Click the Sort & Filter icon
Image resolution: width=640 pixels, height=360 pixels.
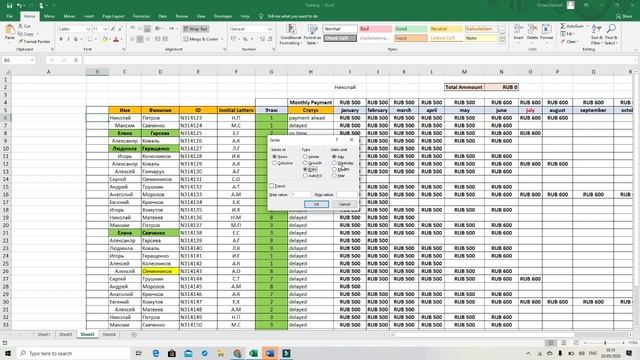tap(596, 29)
